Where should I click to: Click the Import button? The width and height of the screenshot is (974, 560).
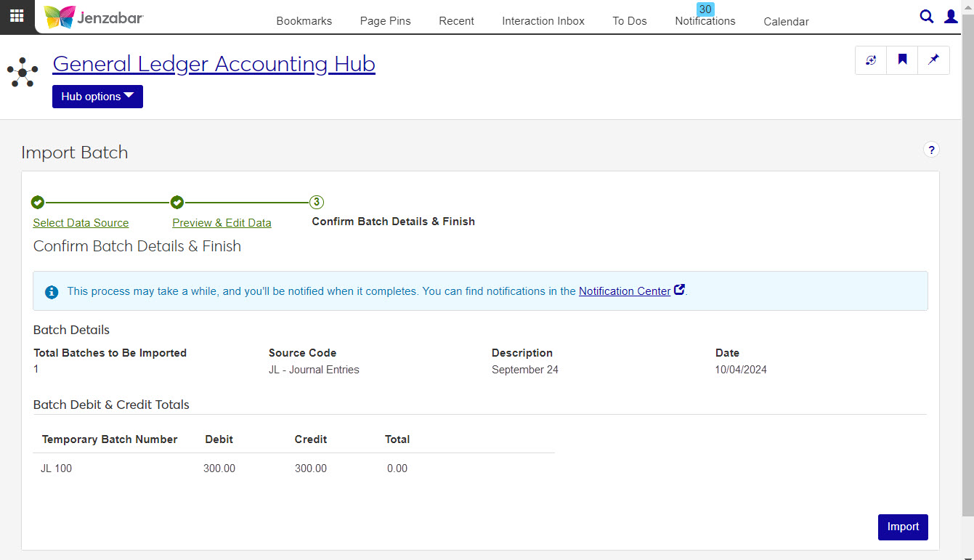(x=902, y=527)
